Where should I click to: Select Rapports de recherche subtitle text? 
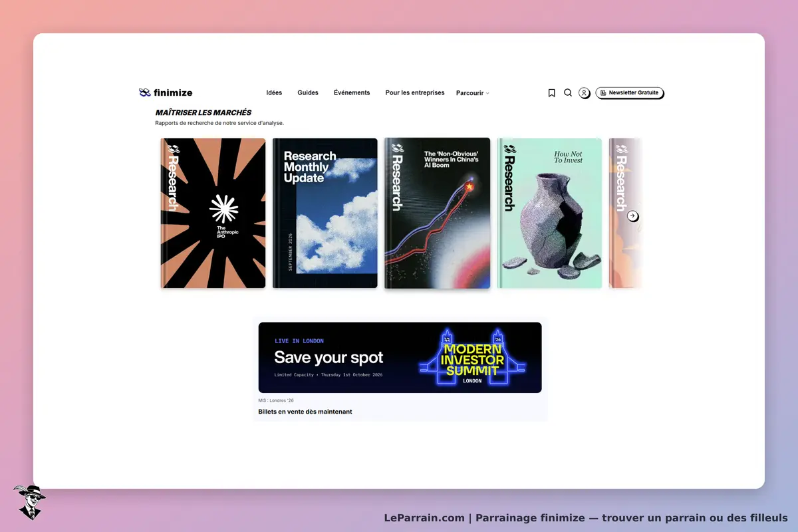pyautogui.click(x=219, y=123)
